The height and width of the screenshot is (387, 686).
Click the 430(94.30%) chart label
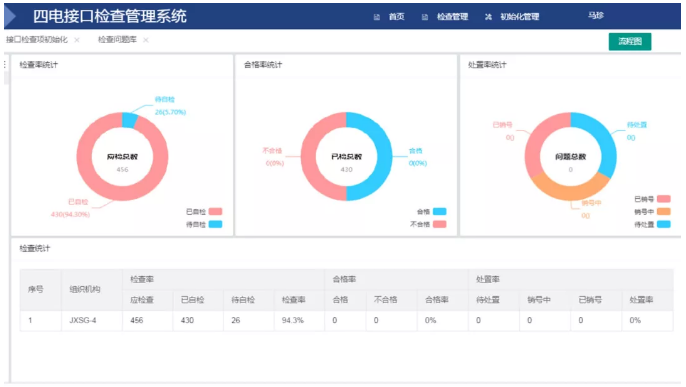tap(70, 214)
